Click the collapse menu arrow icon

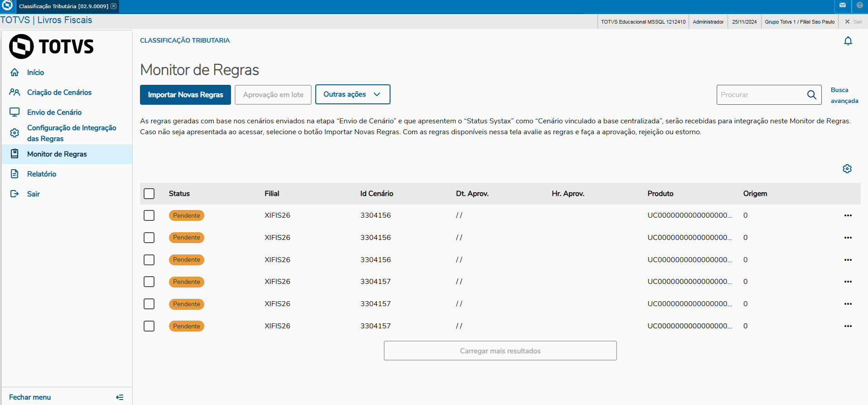(x=120, y=397)
